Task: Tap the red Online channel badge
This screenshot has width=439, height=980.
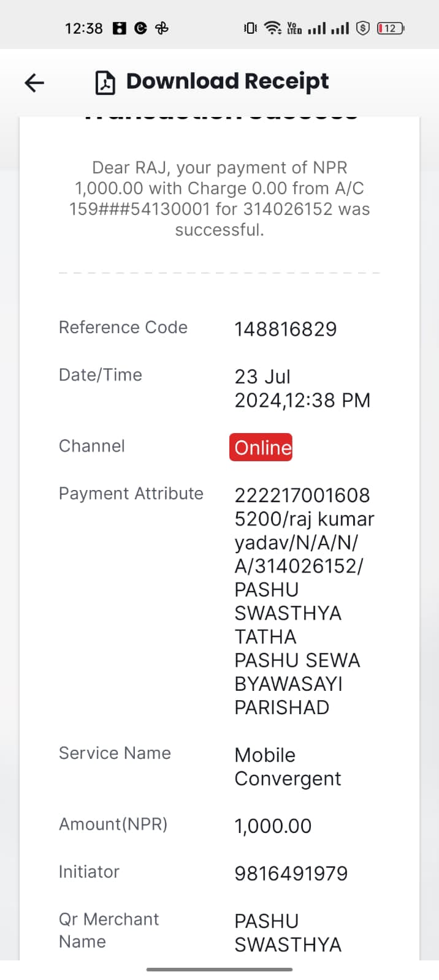Action: (x=261, y=447)
